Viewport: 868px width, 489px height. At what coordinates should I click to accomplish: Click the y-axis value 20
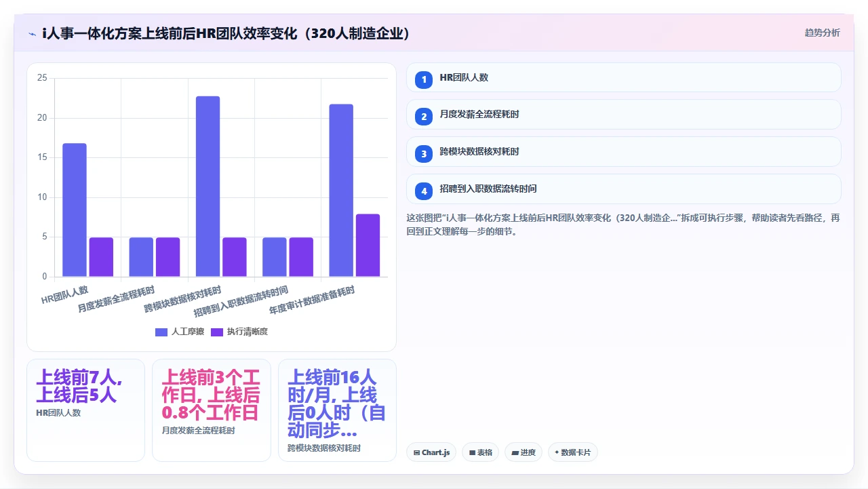(42, 118)
